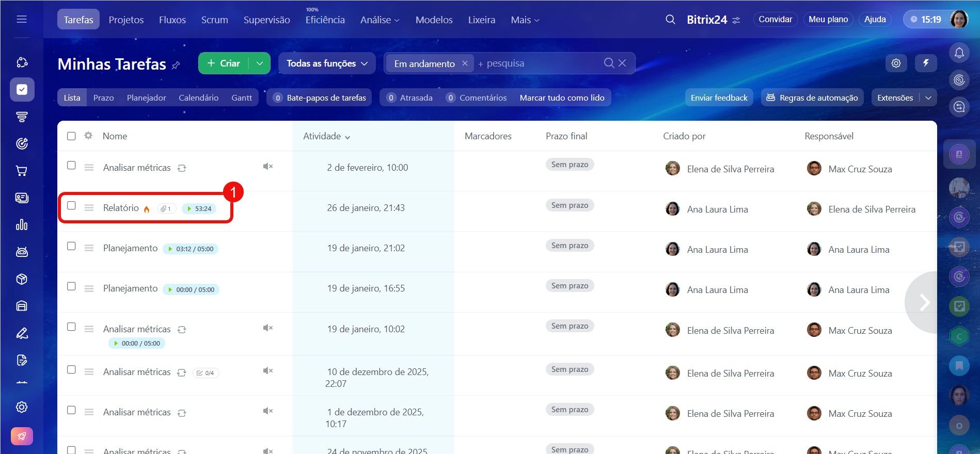This screenshot has height=454, width=980.
Task: Click the Enviar feedback button
Action: 719,98
